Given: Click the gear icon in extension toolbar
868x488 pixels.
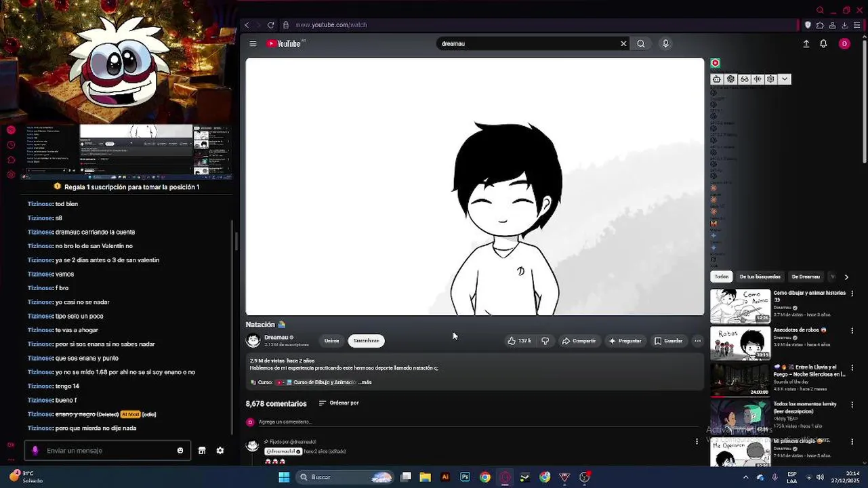Looking at the screenshot, I should 771,79.
